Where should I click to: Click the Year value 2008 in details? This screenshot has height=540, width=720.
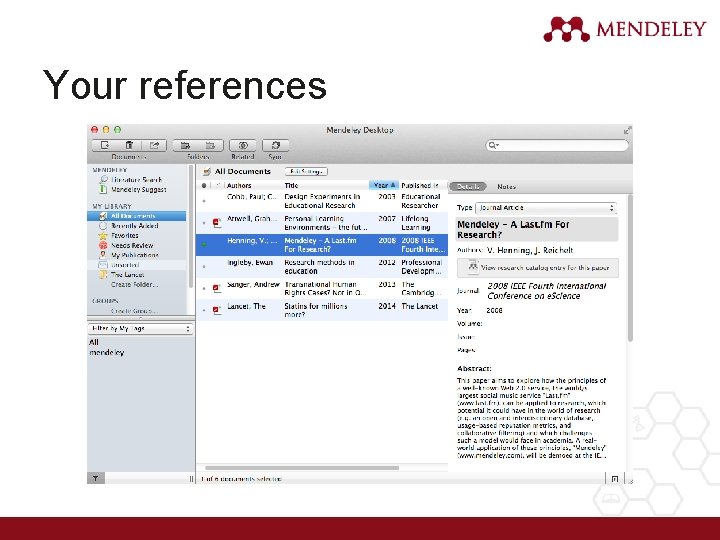pos(494,310)
